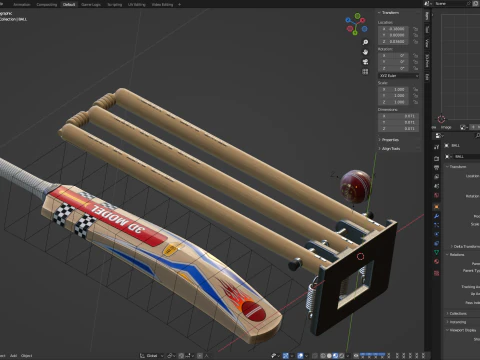Switch to the UV Editing workspace tab
Viewport: 480px width, 360px height.
[x=137, y=5]
